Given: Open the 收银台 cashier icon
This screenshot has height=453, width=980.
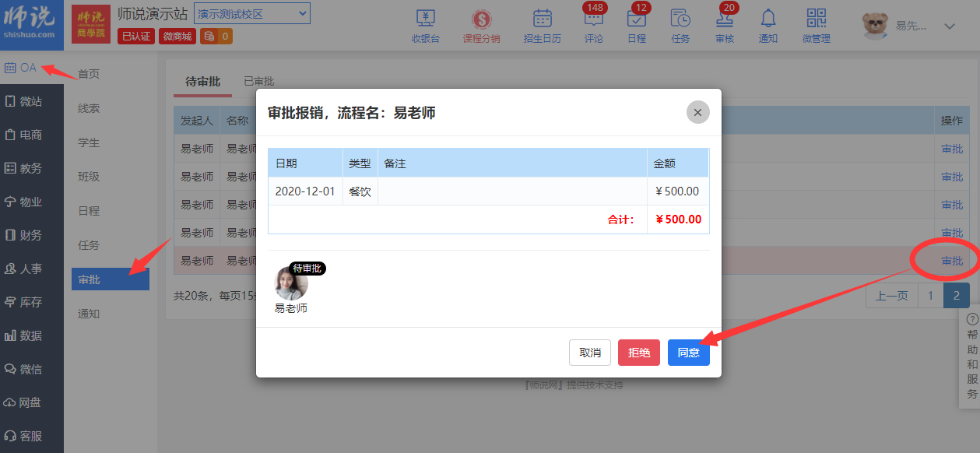Looking at the screenshot, I should pos(425,26).
